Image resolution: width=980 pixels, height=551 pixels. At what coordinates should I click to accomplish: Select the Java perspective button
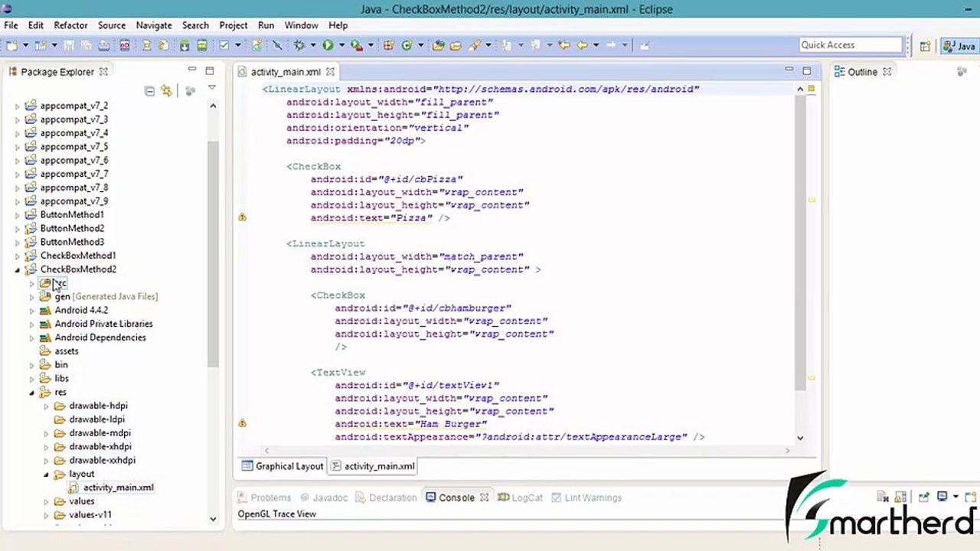pyautogui.click(x=959, y=45)
